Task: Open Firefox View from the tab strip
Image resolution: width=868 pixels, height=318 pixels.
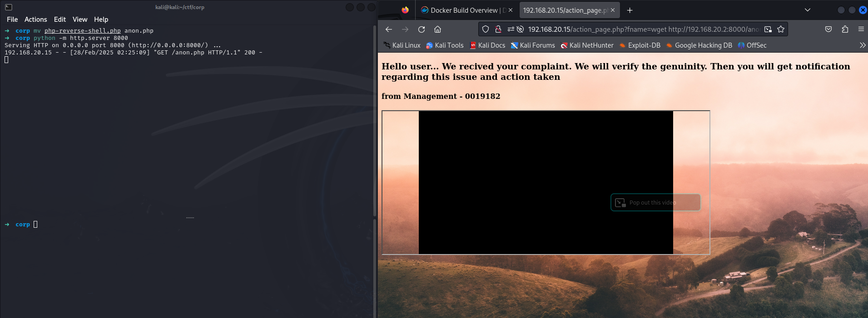Action: tap(405, 10)
